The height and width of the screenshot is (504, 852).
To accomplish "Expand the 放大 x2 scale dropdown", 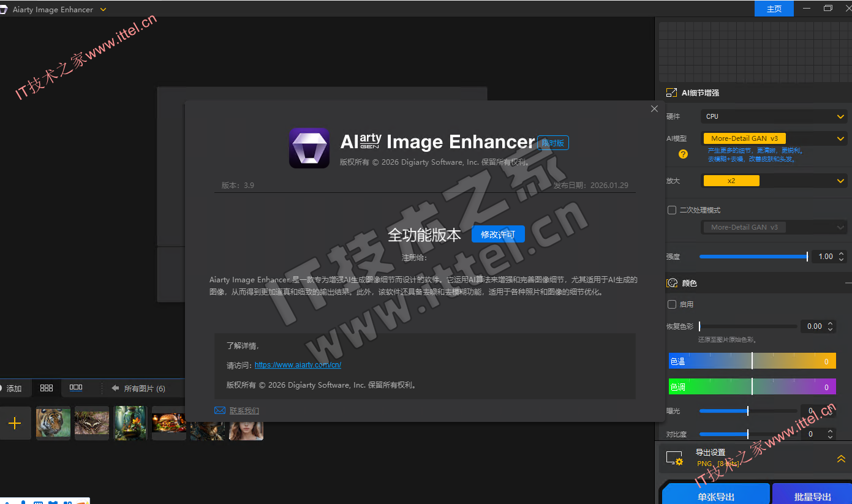I will point(774,181).
